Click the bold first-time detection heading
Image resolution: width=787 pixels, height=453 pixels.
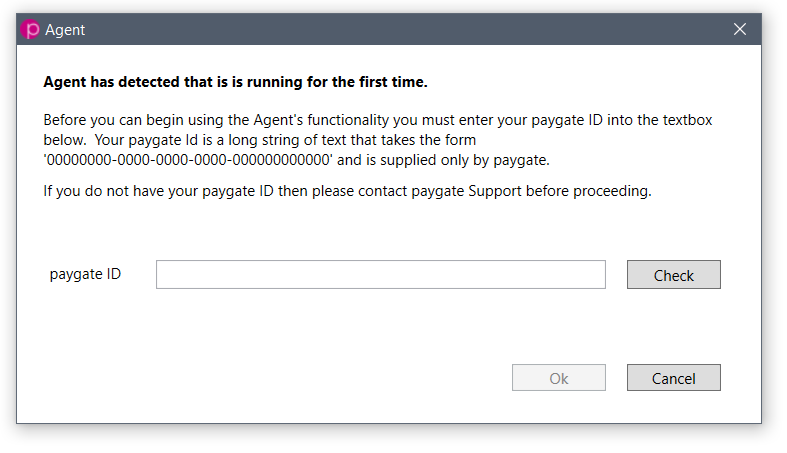pyautogui.click(x=235, y=82)
